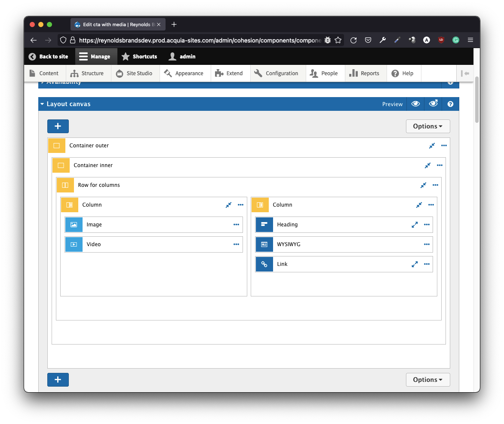The height and width of the screenshot is (424, 504).
Task: Toggle the layout canvas preview eye
Action: [415, 104]
